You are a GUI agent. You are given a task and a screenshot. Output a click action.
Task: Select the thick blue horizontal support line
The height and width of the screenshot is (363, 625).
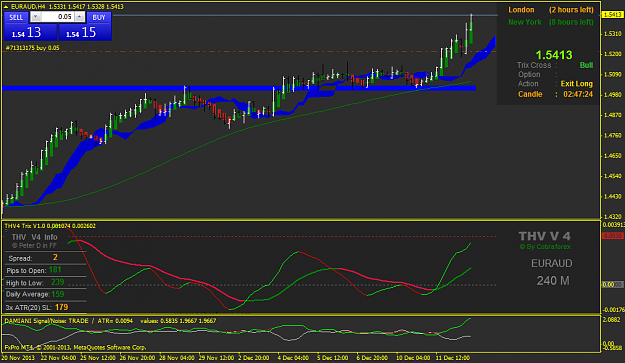point(239,88)
